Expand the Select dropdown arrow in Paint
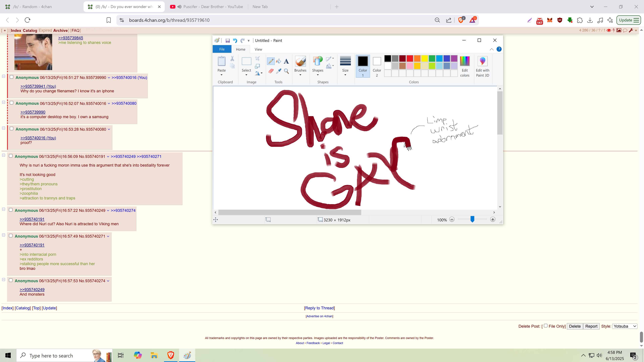 (246, 75)
